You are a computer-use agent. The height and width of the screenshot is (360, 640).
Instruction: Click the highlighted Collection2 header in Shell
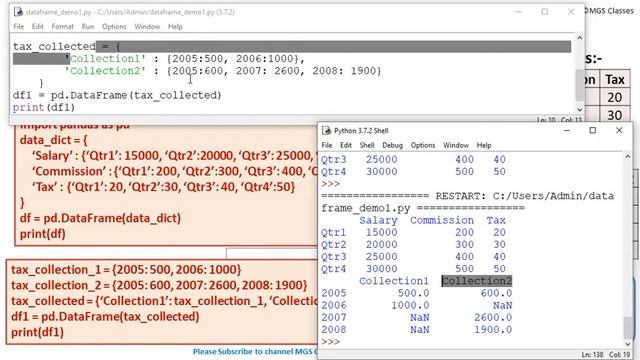(477, 281)
